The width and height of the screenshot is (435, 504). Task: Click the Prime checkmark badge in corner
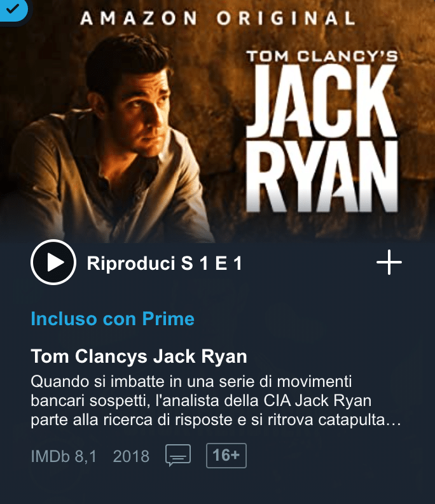pos(13,10)
